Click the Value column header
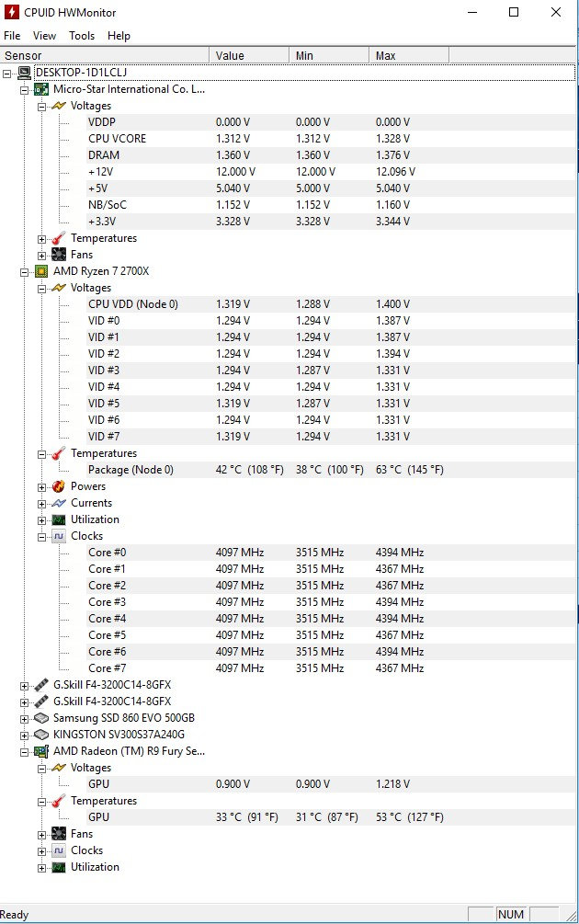 pyautogui.click(x=249, y=55)
